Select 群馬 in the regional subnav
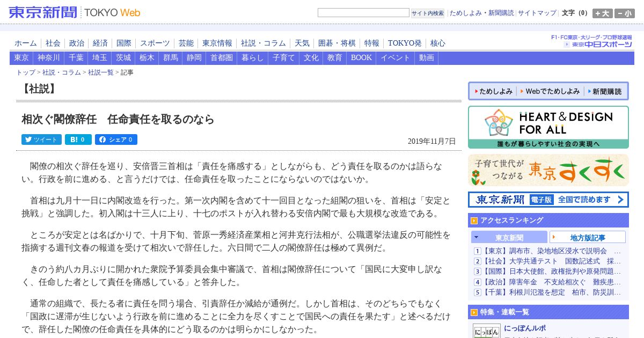 pyautogui.click(x=171, y=58)
